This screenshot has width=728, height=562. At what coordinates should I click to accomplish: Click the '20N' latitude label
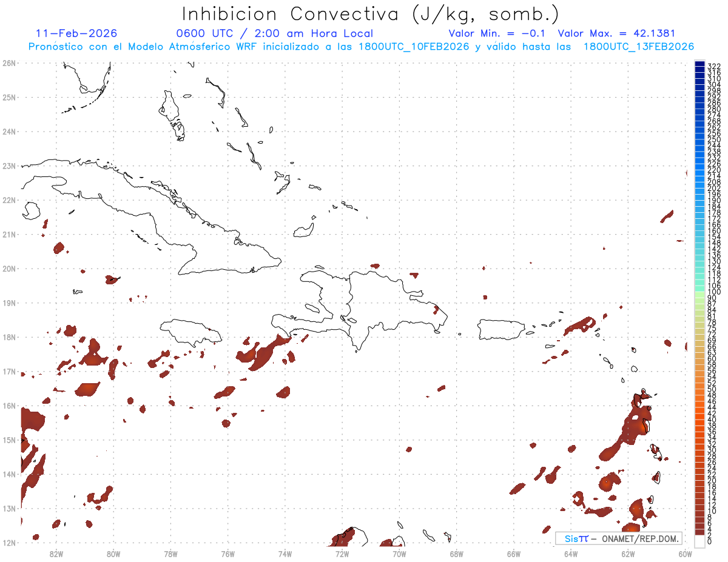(8, 269)
